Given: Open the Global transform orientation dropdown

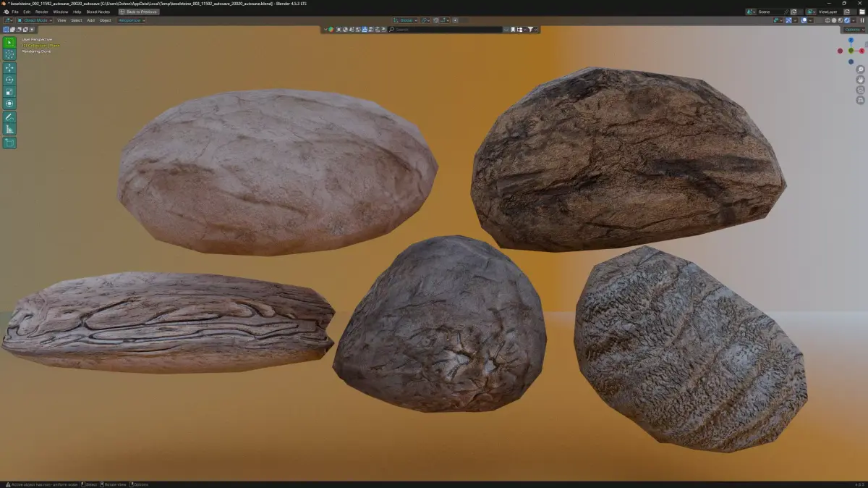Looking at the screenshot, I should coord(405,20).
